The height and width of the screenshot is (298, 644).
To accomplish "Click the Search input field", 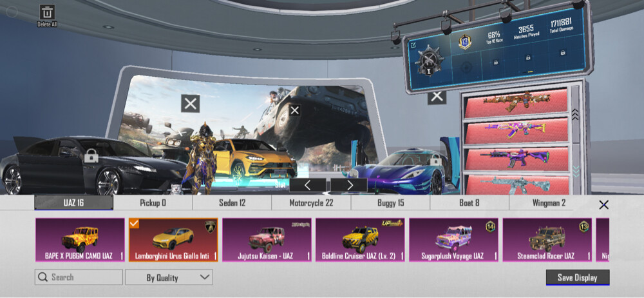I will coord(79,277).
